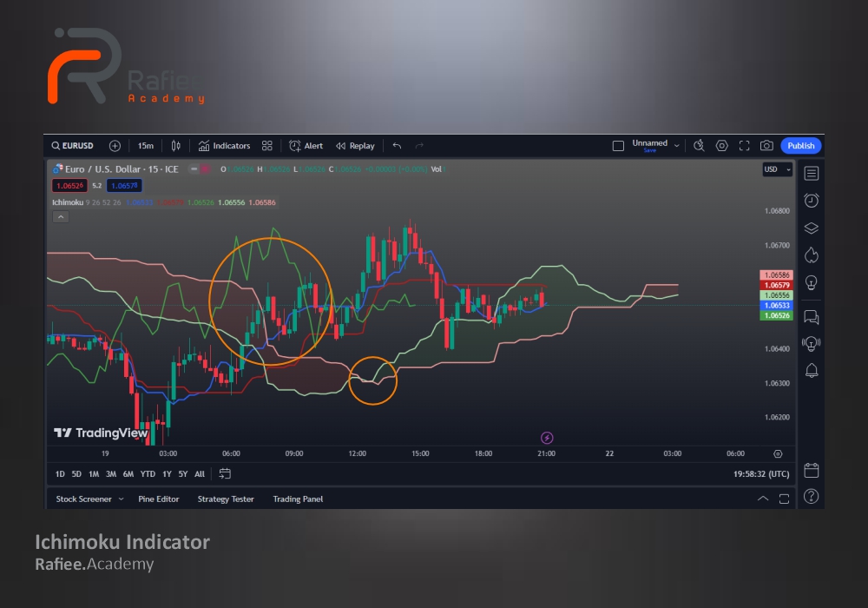The width and height of the screenshot is (868, 608).
Task: Open the notifications bell
Action: (812, 371)
